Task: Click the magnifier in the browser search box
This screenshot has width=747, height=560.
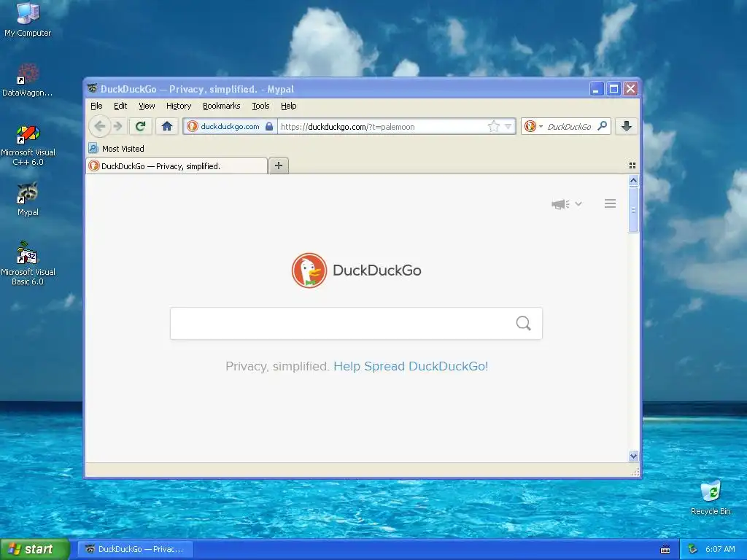Action: point(602,126)
